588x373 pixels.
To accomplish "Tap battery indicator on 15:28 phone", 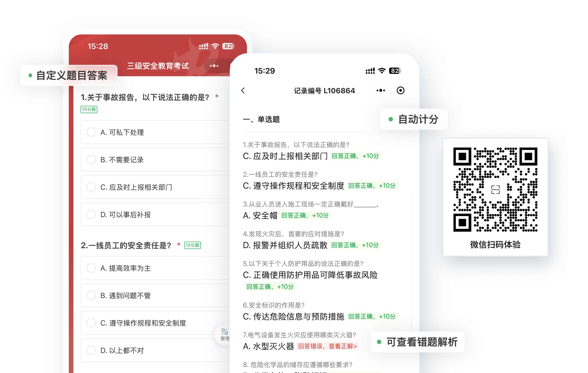I will pos(228,46).
